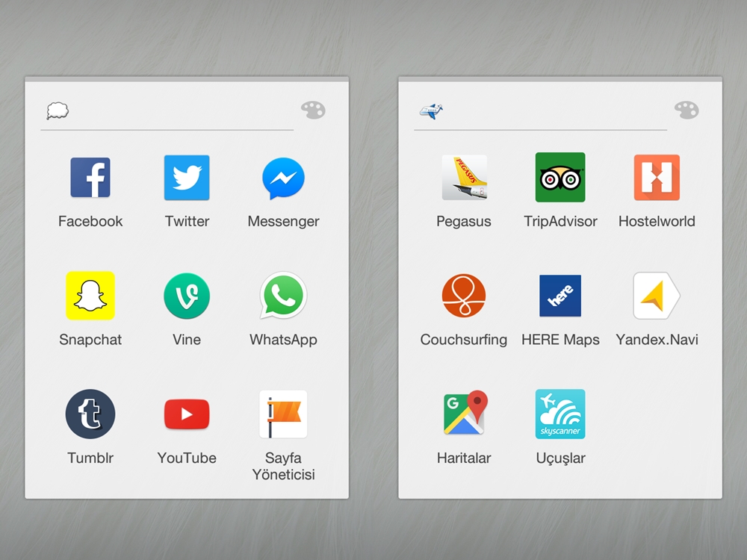Select the YouTube label text
The image size is (747, 560).
pyautogui.click(x=187, y=458)
